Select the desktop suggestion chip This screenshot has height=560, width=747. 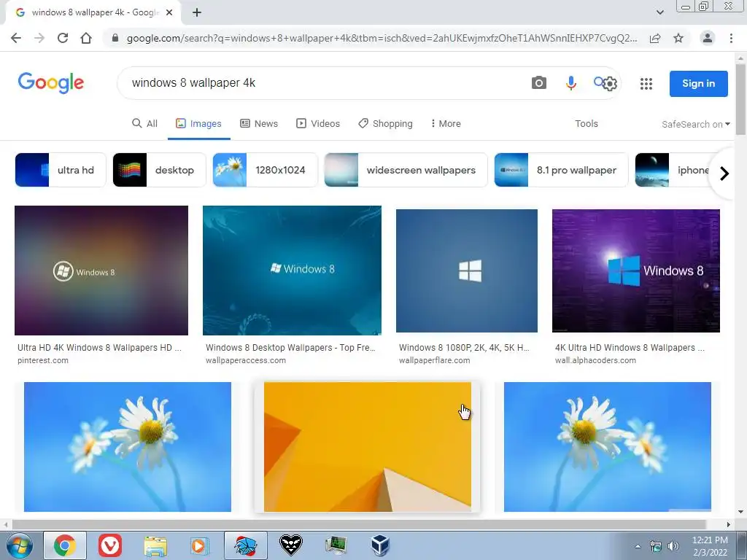coord(159,170)
